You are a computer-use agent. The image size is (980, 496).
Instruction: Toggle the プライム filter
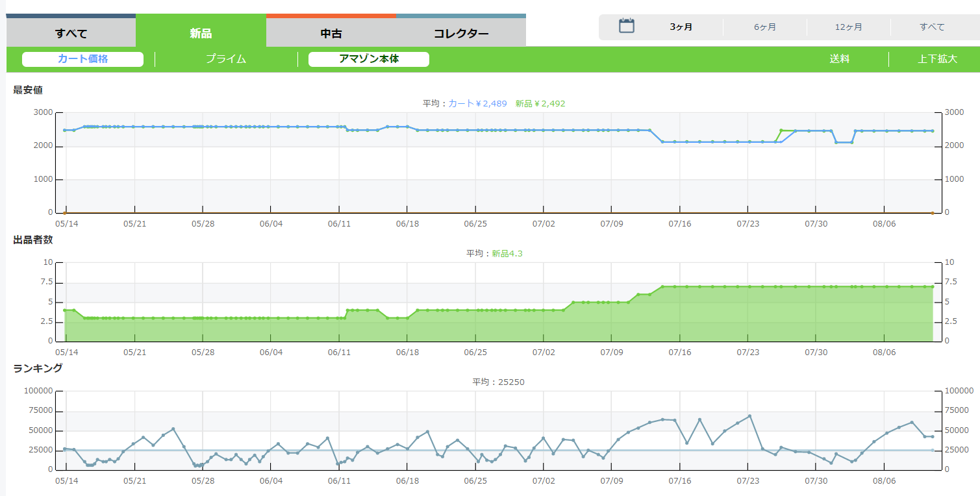tap(226, 59)
